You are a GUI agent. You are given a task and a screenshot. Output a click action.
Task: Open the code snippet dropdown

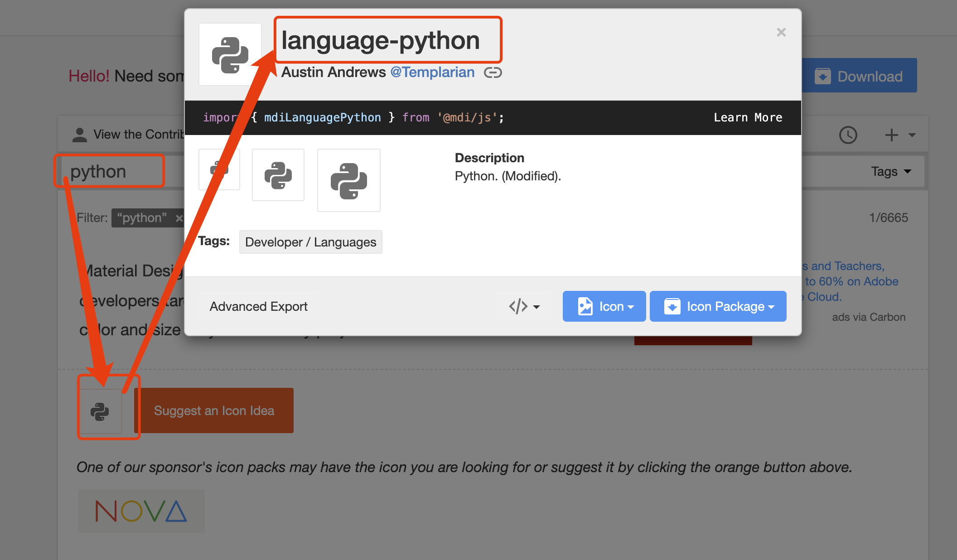[524, 307]
